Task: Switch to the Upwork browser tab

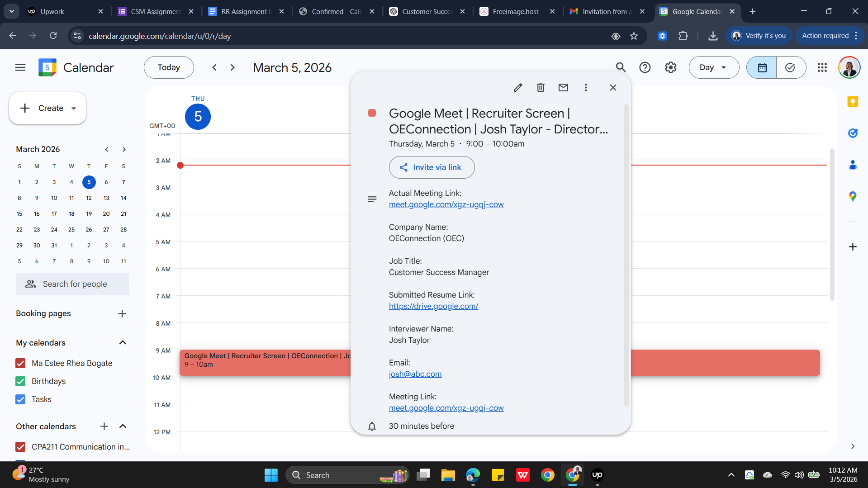Action: [65, 11]
